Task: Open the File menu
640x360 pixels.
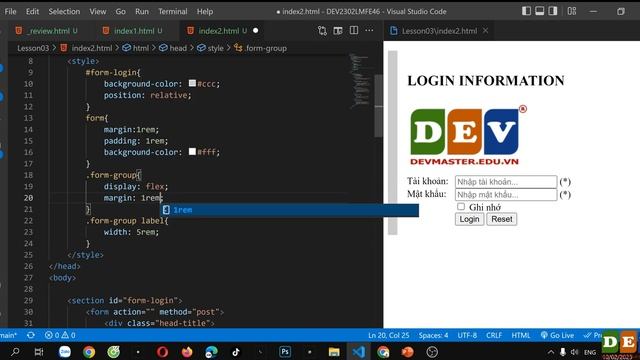Action: 11,11
